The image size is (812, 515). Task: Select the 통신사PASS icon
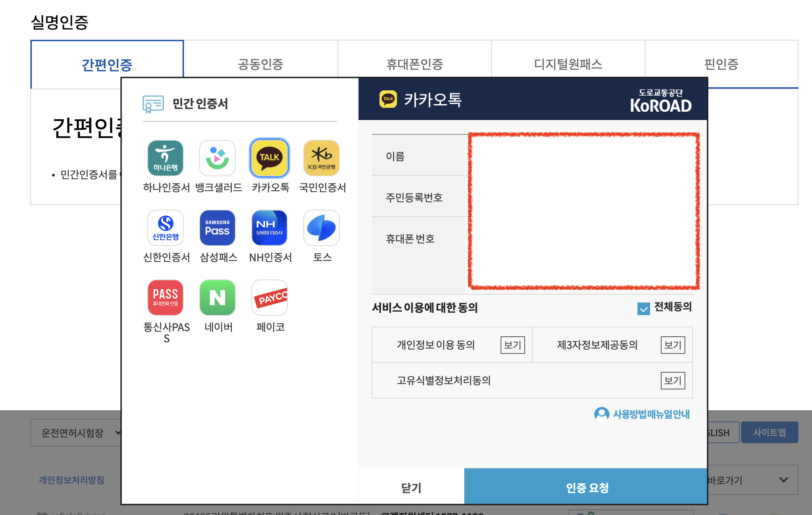click(x=165, y=297)
